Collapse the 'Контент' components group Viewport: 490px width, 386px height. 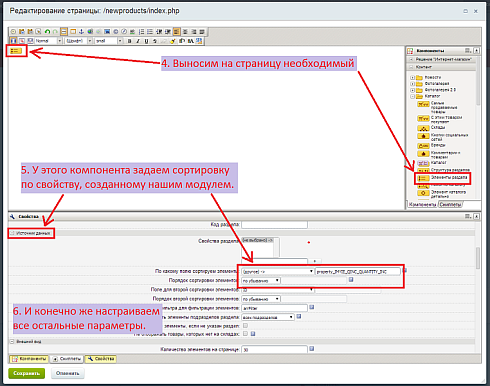(x=411, y=67)
